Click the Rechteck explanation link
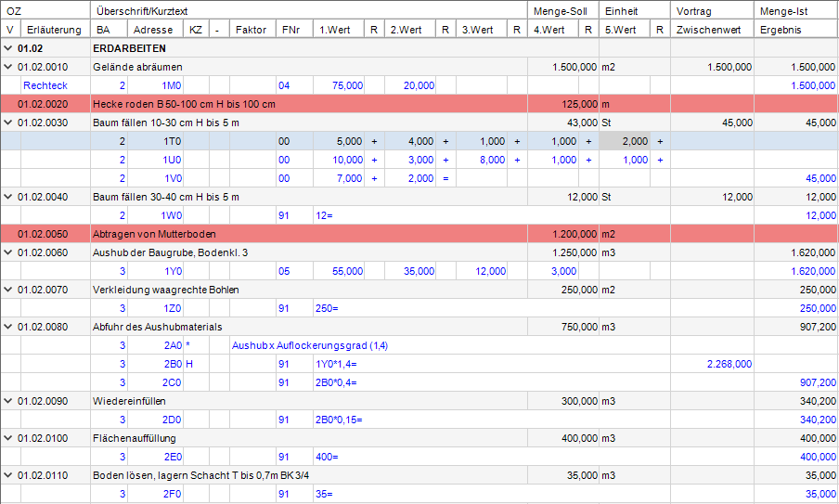This screenshot has height=504, width=839. (45, 85)
